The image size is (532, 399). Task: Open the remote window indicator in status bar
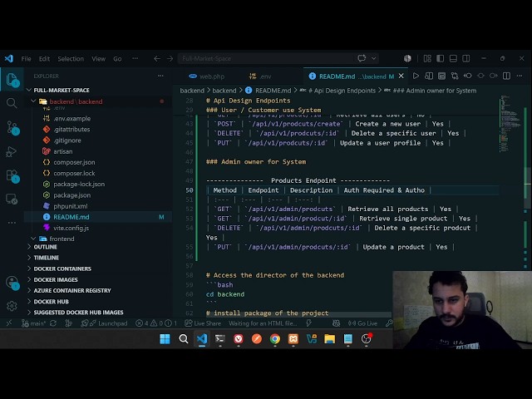(9, 323)
